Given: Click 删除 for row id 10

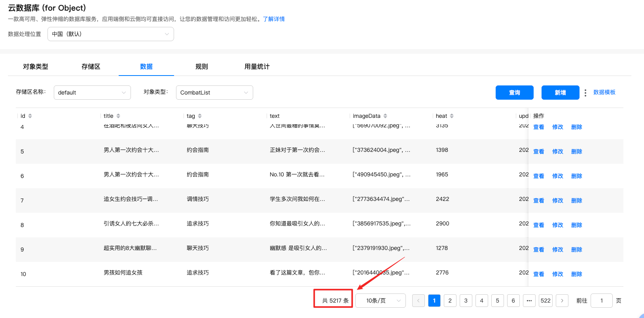Looking at the screenshot, I should [x=577, y=274].
